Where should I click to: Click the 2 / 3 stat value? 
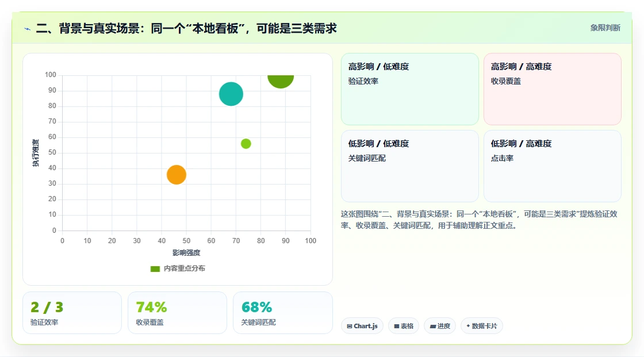click(47, 308)
